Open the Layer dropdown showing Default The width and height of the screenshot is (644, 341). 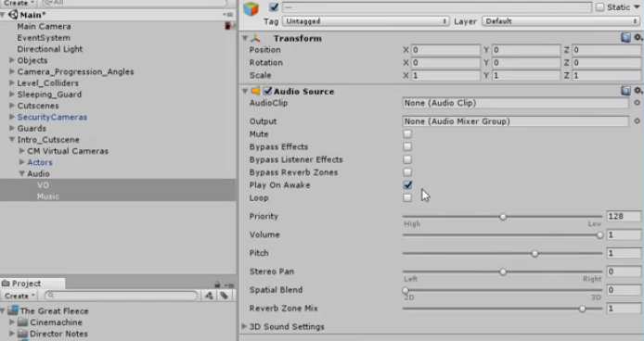[x=561, y=21]
